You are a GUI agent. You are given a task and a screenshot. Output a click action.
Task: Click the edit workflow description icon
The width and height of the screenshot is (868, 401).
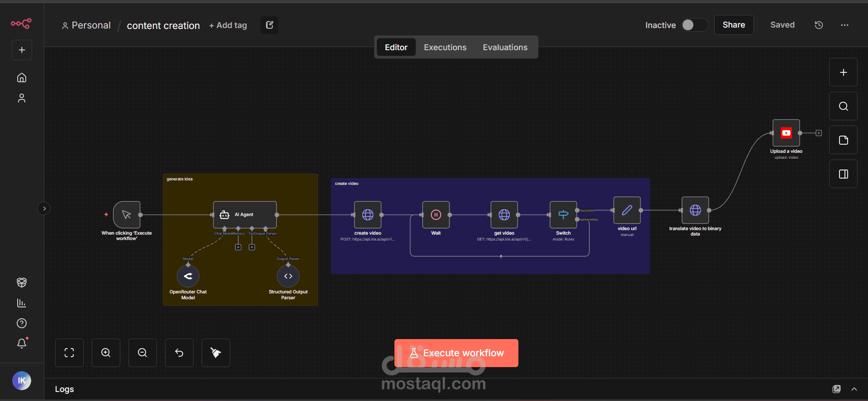coord(270,25)
